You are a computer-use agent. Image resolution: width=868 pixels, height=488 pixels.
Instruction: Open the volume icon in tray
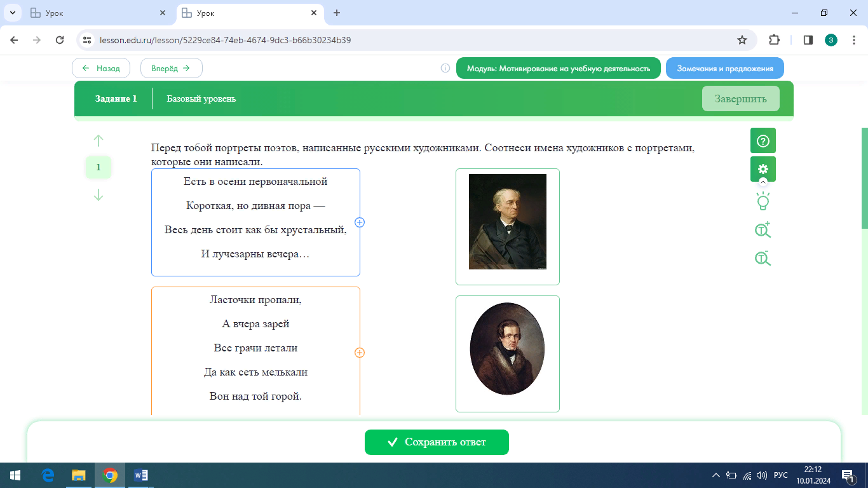coord(762,475)
